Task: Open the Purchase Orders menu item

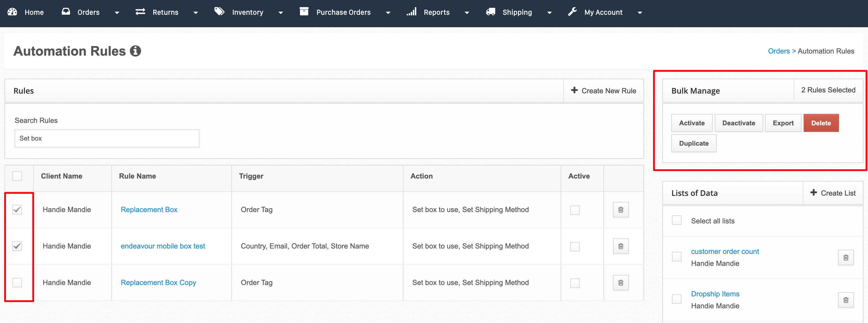Action: coord(343,12)
